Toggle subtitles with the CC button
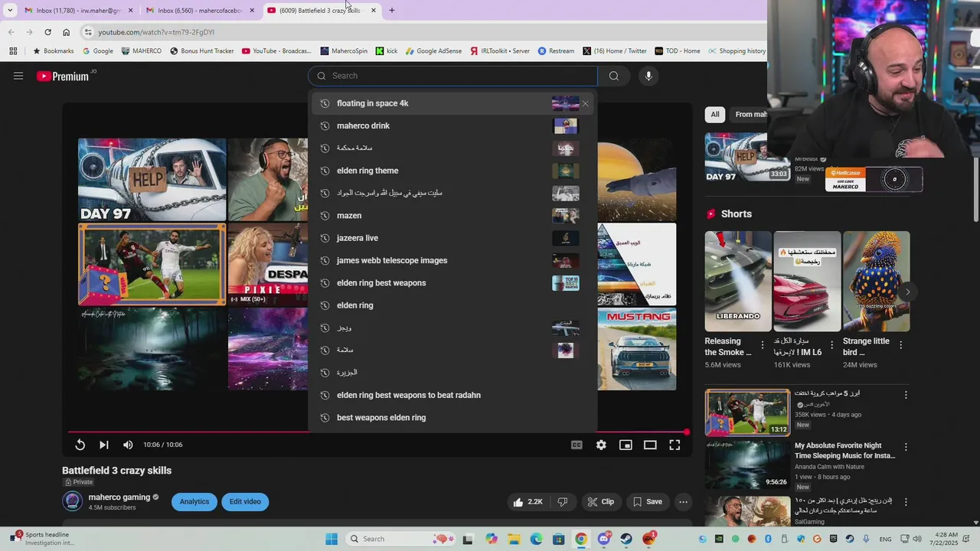This screenshot has height=551, width=980. point(577,445)
